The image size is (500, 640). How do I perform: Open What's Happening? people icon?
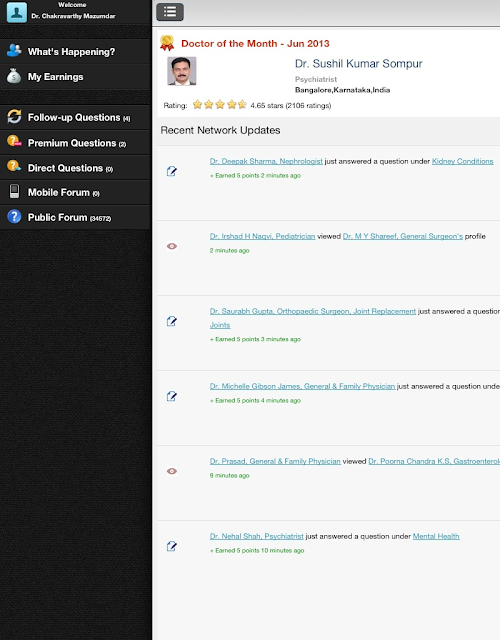click(14, 51)
